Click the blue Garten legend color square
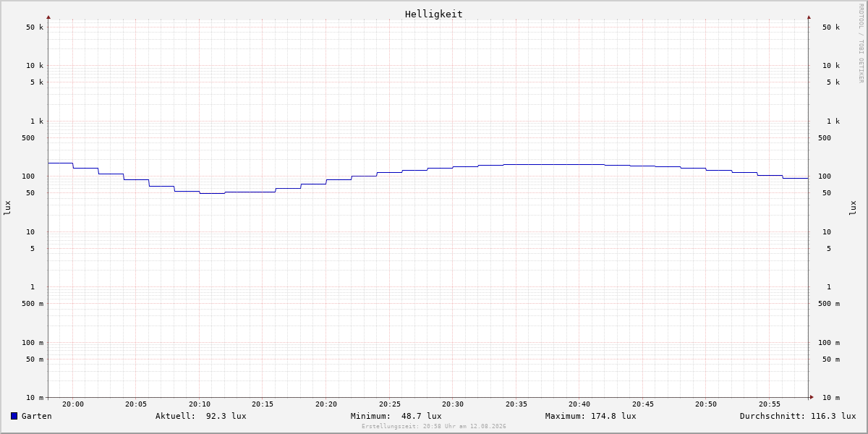The image size is (868, 434). pos(14,416)
